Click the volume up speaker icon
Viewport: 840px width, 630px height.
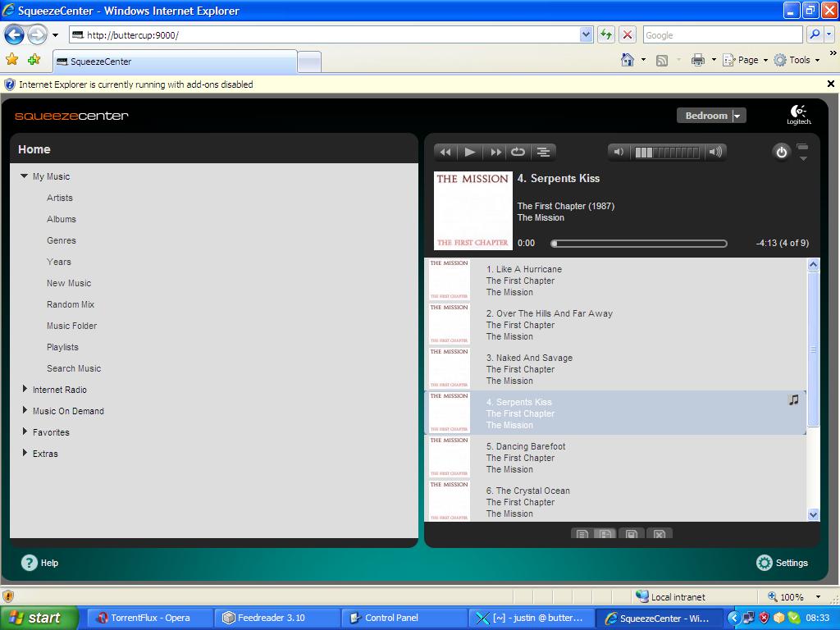[x=716, y=152]
